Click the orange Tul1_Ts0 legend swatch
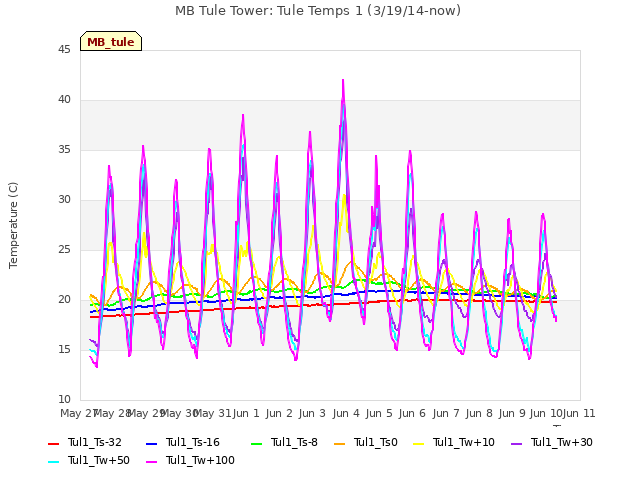Viewport: 640px width, 480px height. pyautogui.click(x=339, y=443)
